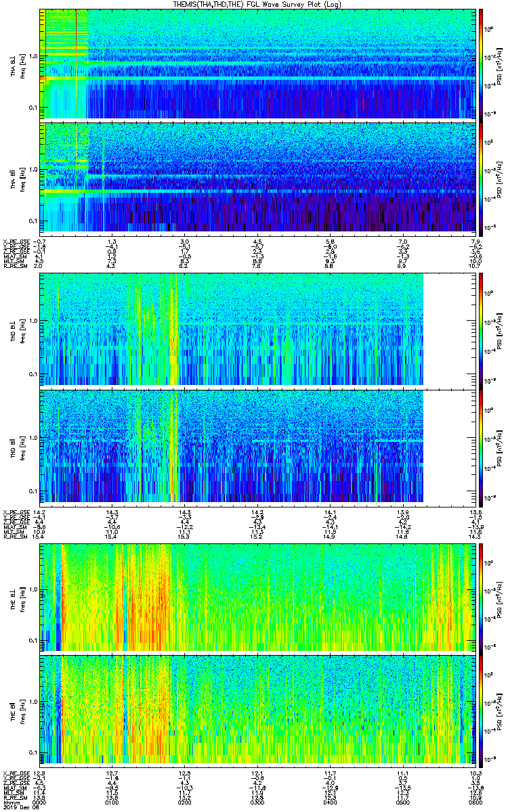Click the 'hhmm' time axis label
508x812 pixels.
10,801
